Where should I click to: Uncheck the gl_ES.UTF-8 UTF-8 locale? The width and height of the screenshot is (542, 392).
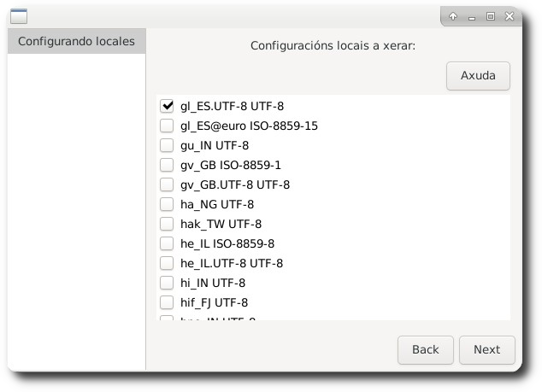(x=167, y=106)
